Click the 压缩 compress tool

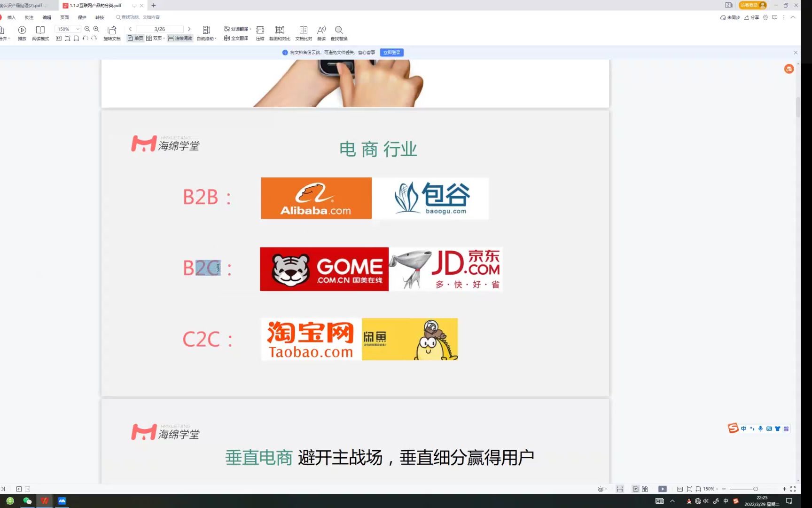pos(260,33)
